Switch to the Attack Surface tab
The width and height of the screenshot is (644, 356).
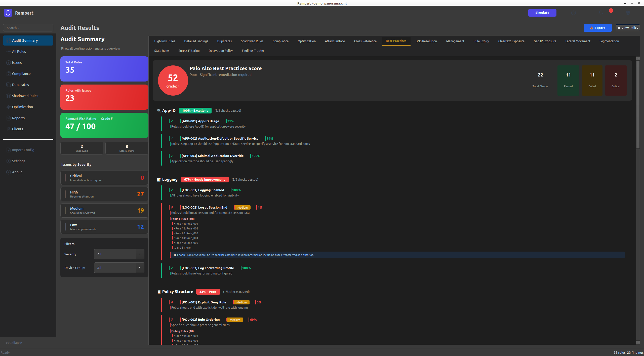335,41
